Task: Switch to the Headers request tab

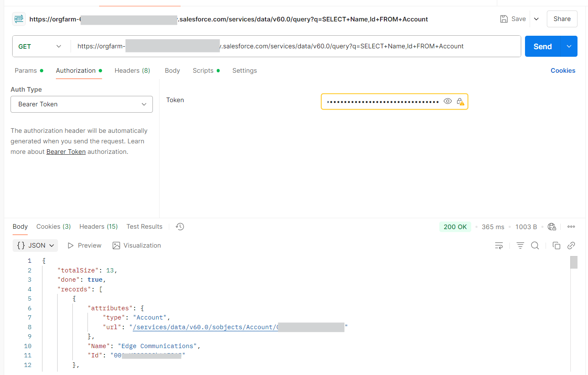Action: (132, 70)
